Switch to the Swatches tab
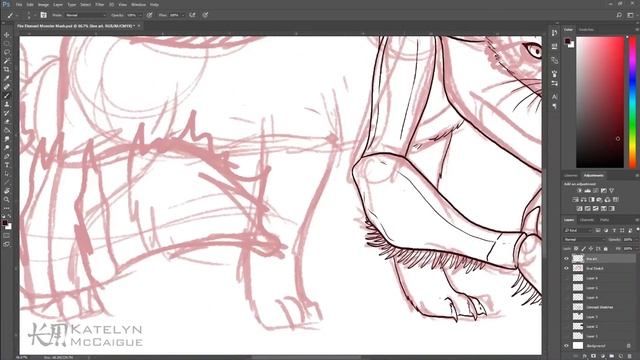Screen dimensions: 640x360 coord(586,30)
